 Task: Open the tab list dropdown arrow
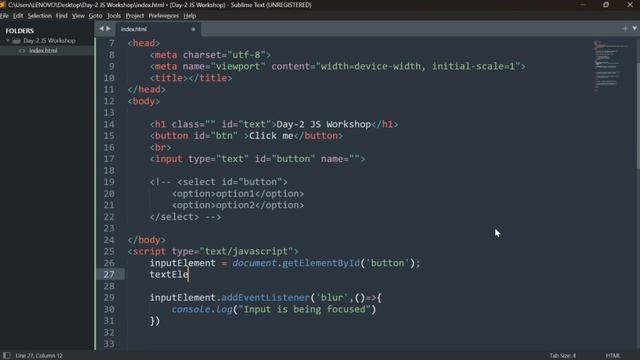tap(635, 29)
